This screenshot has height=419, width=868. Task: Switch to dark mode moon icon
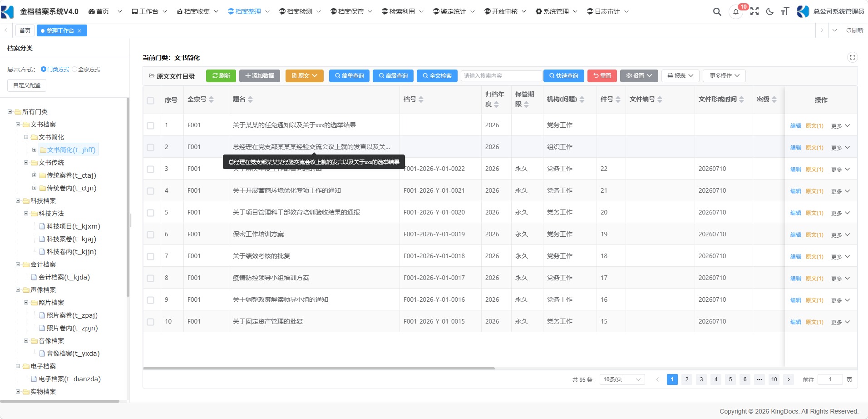click(x=769, y=11)
